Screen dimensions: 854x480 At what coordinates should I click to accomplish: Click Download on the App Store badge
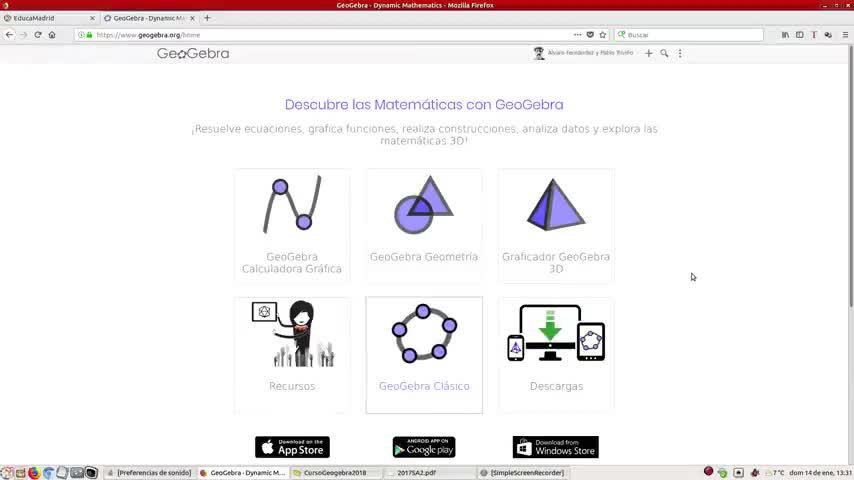(x=292, y=447)
